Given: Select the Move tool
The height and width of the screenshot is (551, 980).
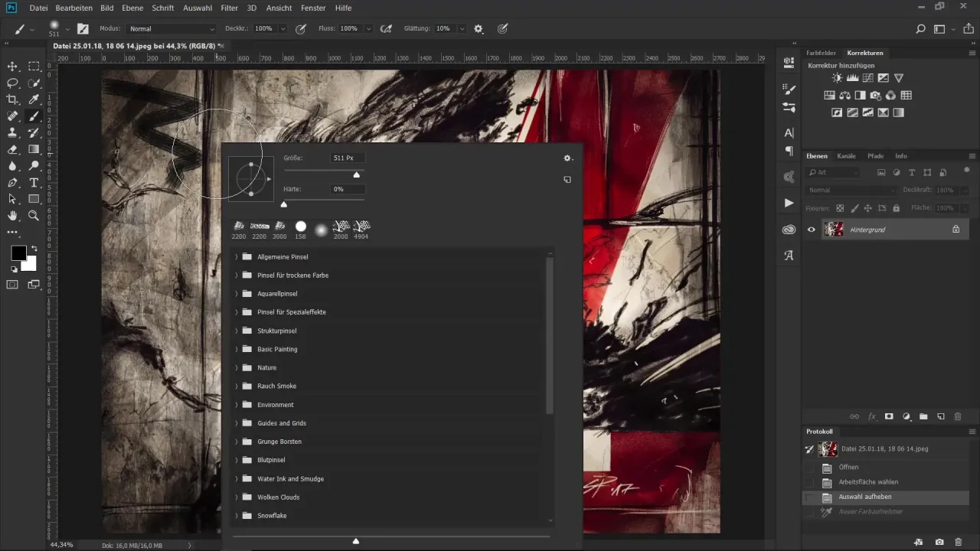Looking at the screenshot, I should [x=12, y=67].
